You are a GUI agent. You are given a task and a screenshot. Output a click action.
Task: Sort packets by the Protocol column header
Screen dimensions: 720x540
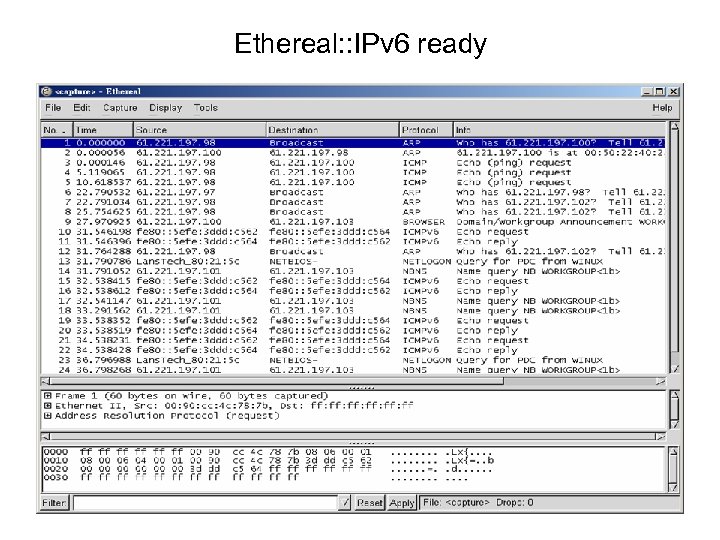coord(426,129)
